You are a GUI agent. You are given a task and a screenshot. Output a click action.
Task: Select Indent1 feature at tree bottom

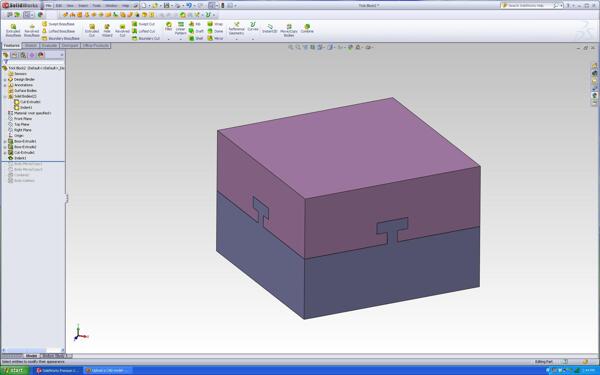click(17, 158)
